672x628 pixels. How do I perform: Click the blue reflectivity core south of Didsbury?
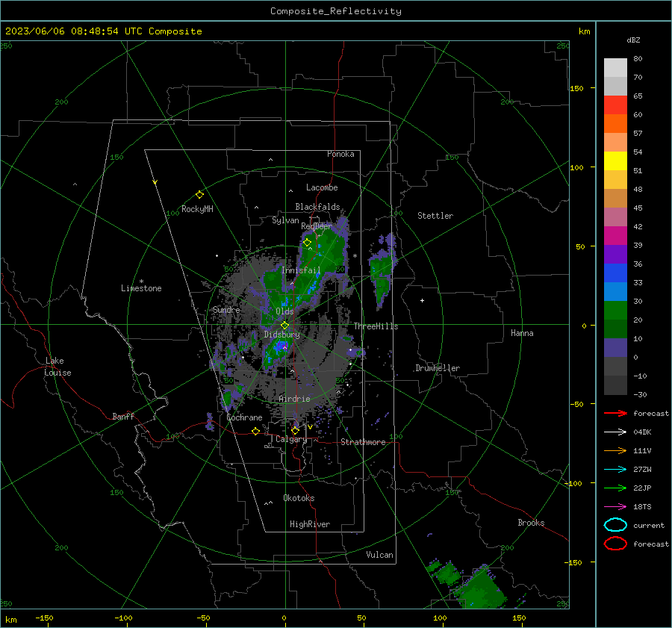coord(279,346)
